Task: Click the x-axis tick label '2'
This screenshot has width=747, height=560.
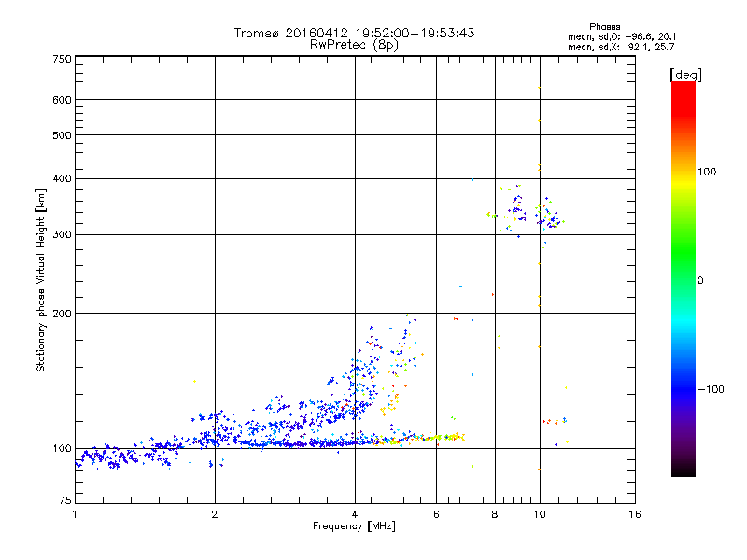Action: [x=215, y=514]
